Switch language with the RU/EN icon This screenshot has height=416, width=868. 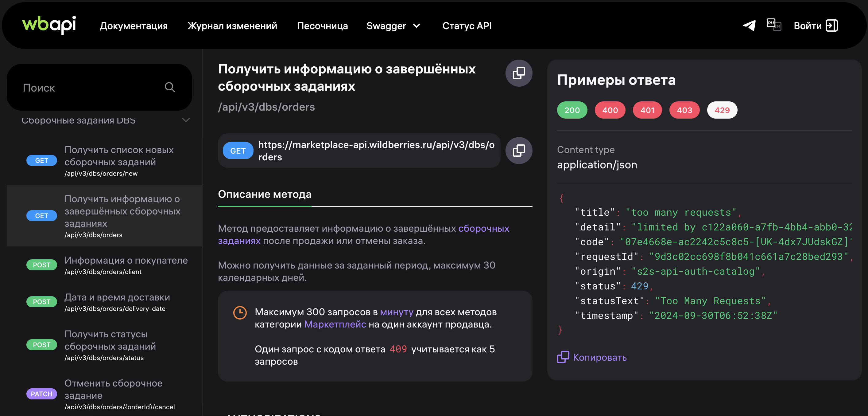774,25
